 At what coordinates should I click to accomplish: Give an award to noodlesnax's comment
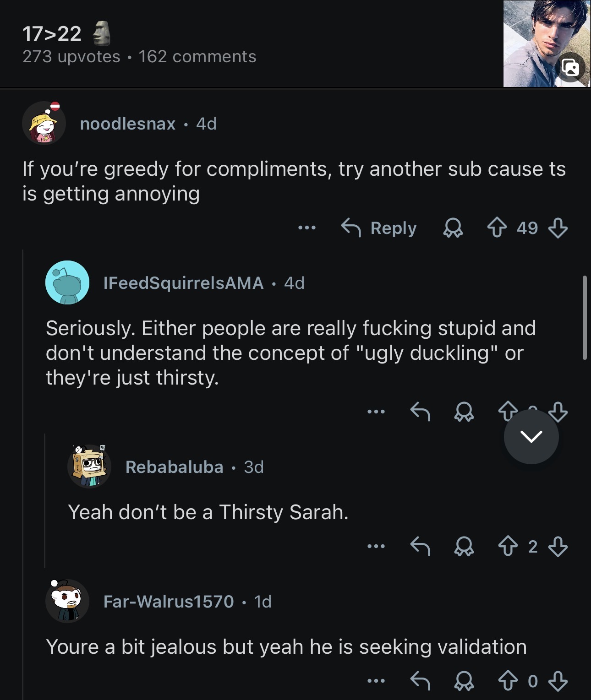click(453, 228)
